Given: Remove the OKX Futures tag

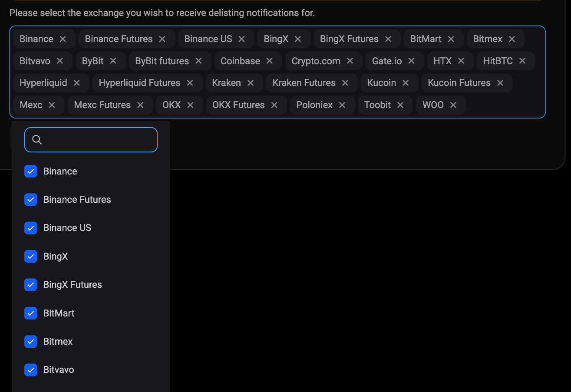Looking at the screenshot, I should tap(274, 105).
